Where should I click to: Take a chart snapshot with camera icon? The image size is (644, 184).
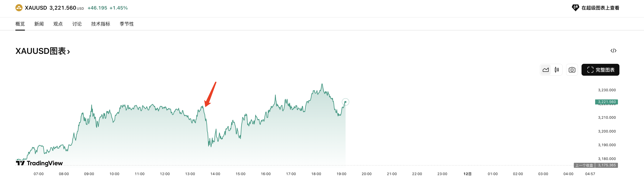point(572,70)
